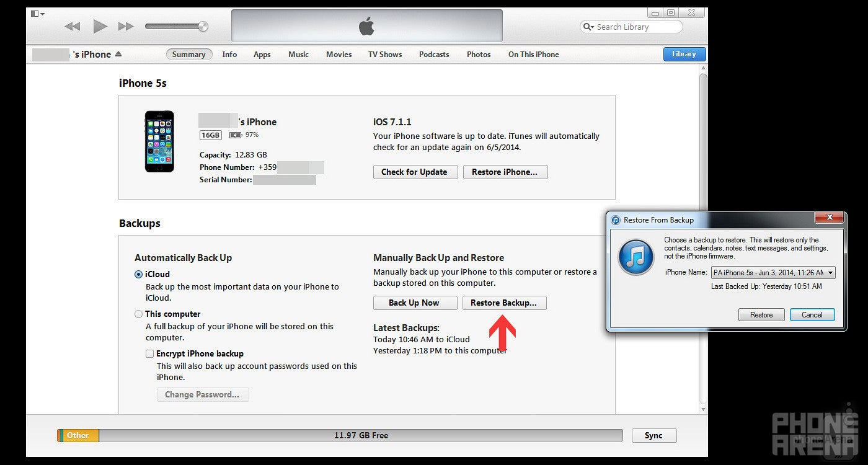868x465 pixels.
Task: Open the On This iPhone tab
Action: coord(534,55)
